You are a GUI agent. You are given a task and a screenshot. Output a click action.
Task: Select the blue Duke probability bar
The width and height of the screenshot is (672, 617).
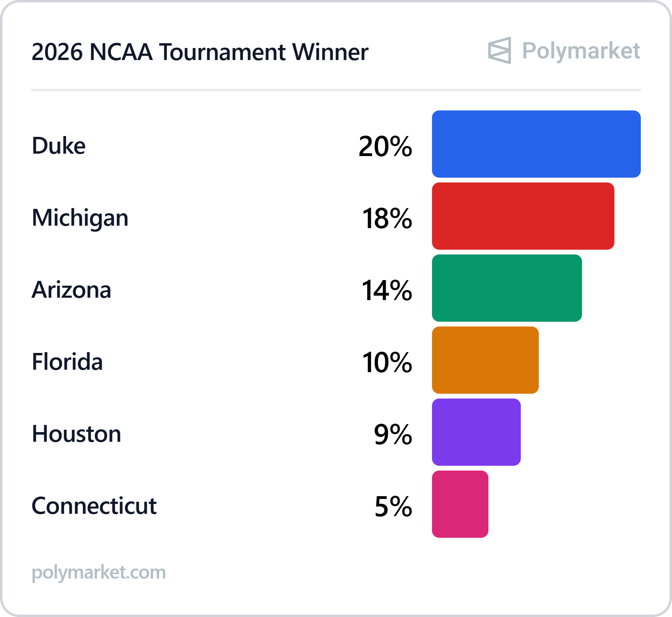pos(536,144)
